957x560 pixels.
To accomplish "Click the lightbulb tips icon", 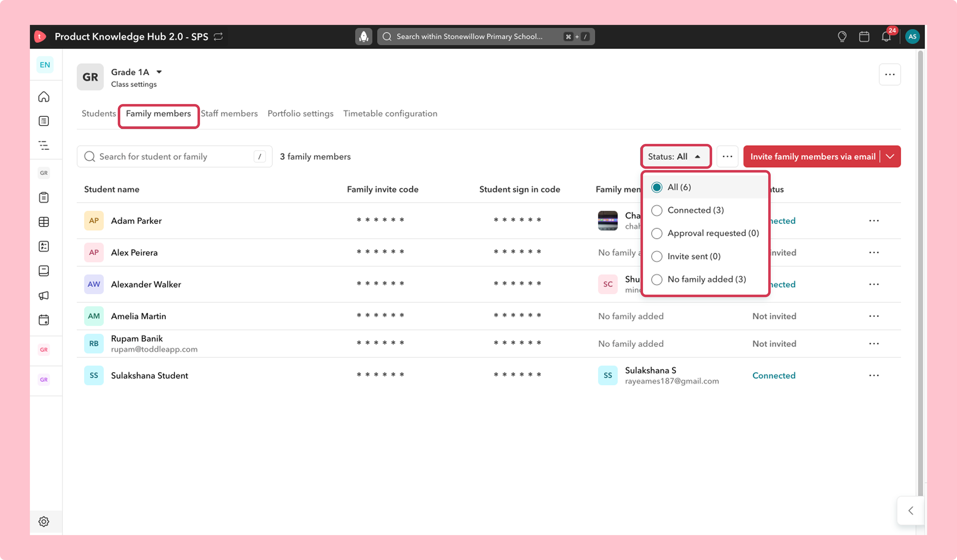I will pos(842,36).
